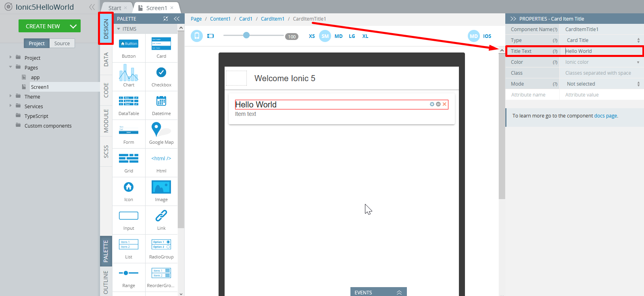Open the SCSS tab
The width and height of the screenshot is (644, 296).
pyautogui.click(x=106, y=151)
